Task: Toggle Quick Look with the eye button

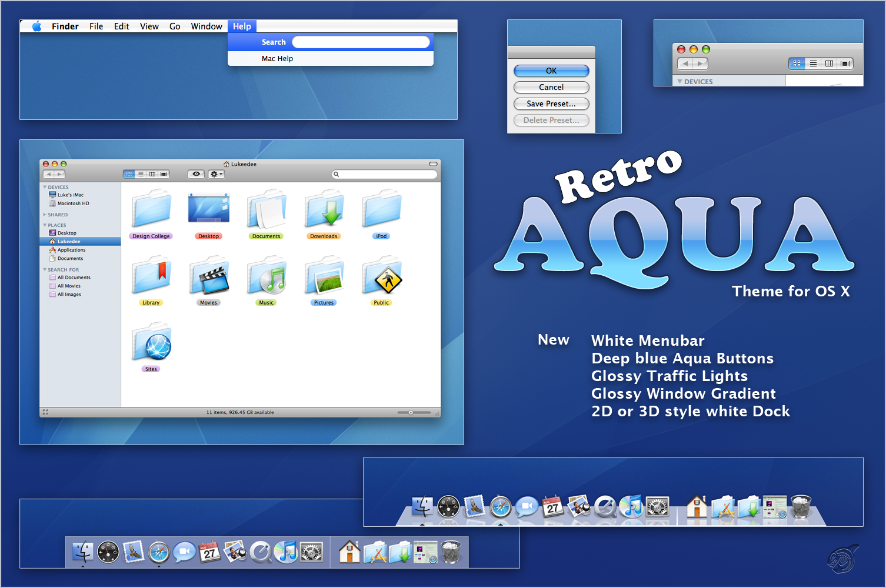Action: [x=196, y=174]
